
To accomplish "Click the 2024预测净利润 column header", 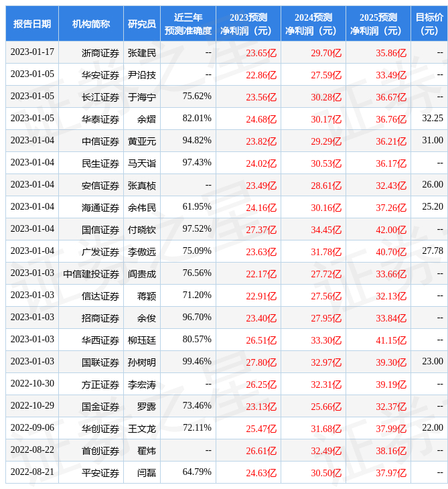I will [x=313, y=23].
